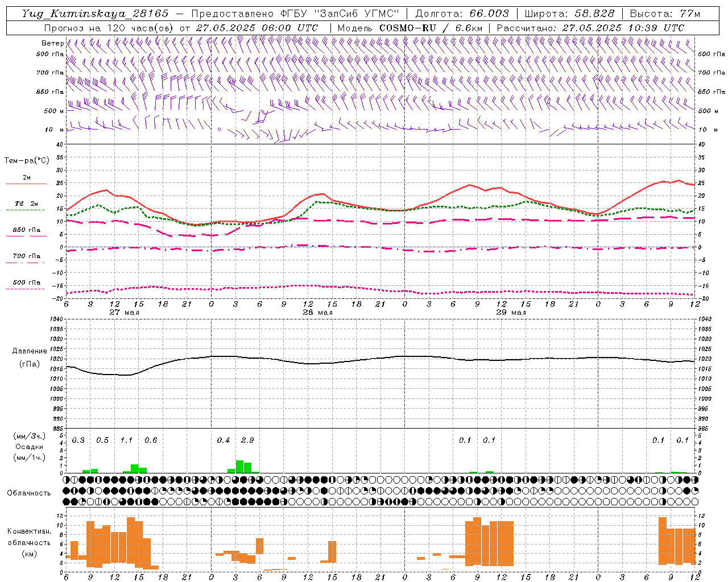Image resolution: width=728 pixels, height=582 pixels.
Task: Click the 'Облачность' cloudiness label
Action: 29,493
